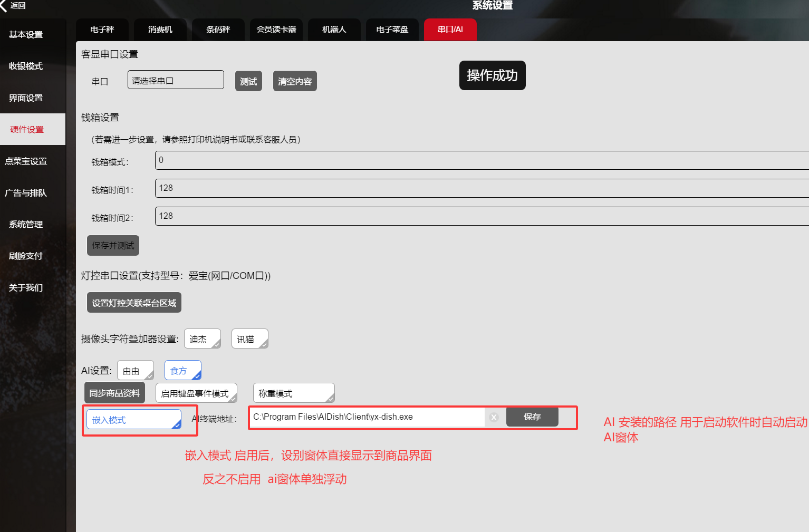Go to 刷脸支付 in the sidebar
This screenshot has height=532, width=809.
click(x=26, y=256)
